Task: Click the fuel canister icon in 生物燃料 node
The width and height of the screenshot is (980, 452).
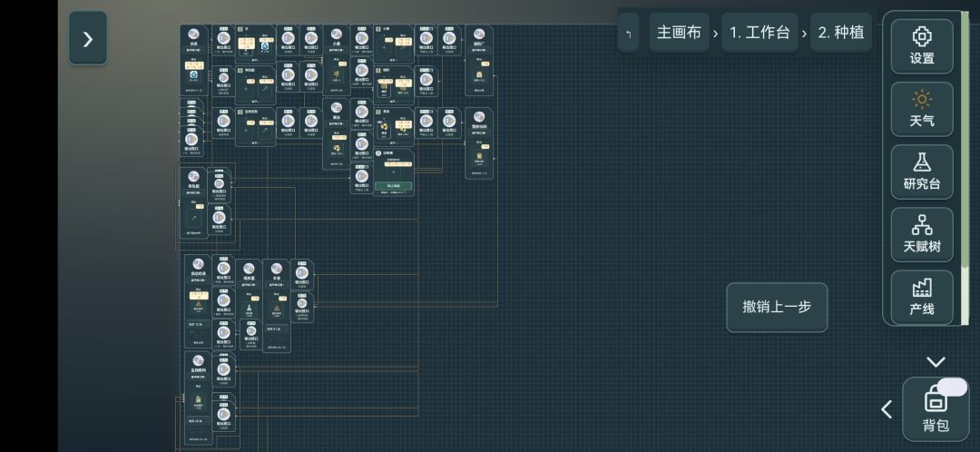Action: (198, 400)
